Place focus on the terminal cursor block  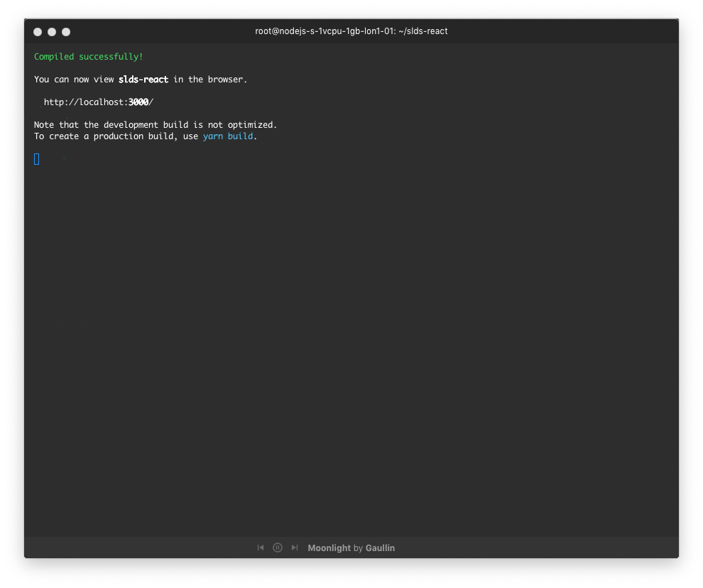point(37,159)
